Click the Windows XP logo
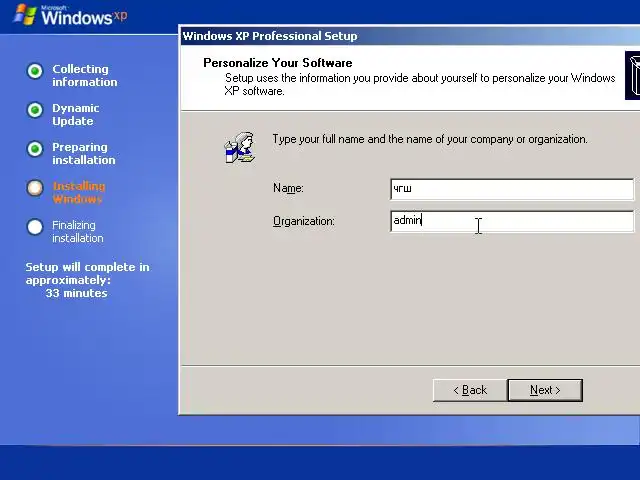 tap(70, 15)
